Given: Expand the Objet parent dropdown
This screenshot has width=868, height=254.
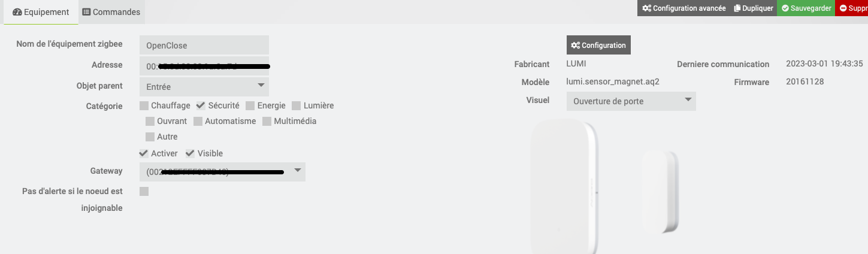Looking at the screenshot, I should (204, 87).
